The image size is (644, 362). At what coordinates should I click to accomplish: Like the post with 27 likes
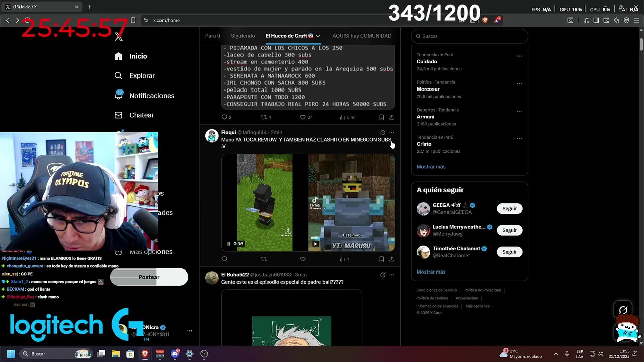click(306, 117)
